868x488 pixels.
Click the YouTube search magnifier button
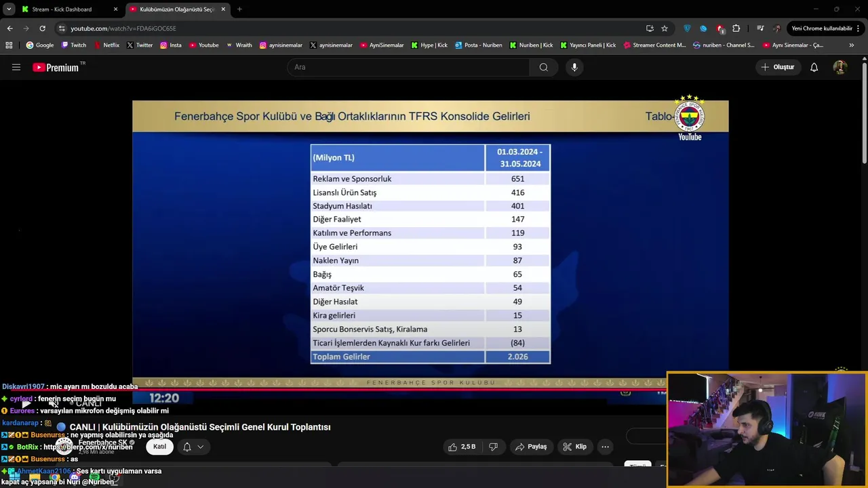pyautogui.click(x=544, y=67)
